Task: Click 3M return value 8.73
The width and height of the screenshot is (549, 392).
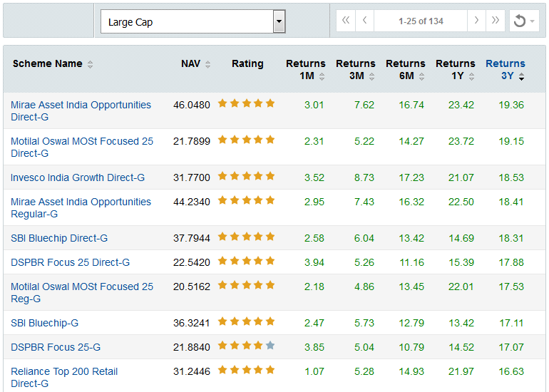Action: (364, 177)
